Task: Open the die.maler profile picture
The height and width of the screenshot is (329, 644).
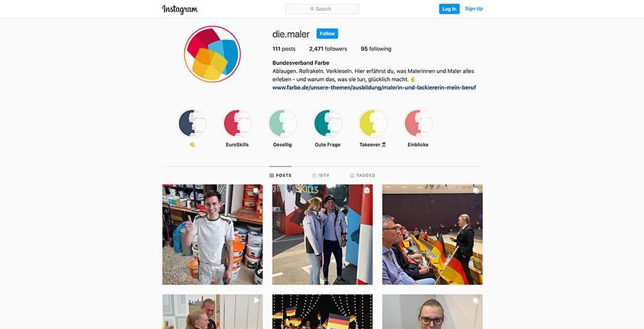Action: [212, 54]
